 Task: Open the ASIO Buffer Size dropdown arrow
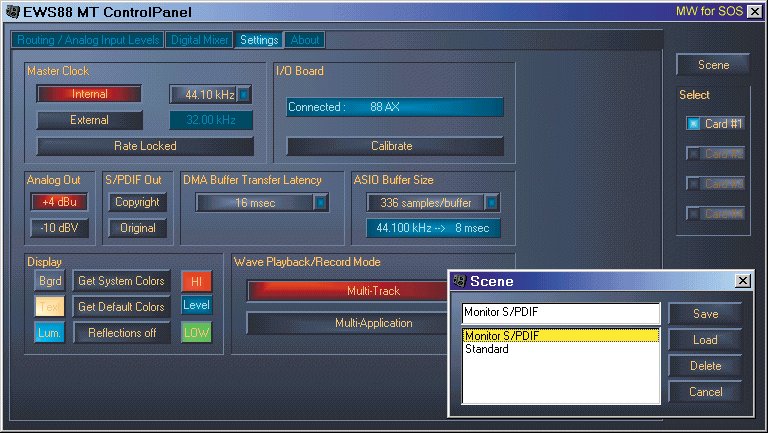(491, 202)
